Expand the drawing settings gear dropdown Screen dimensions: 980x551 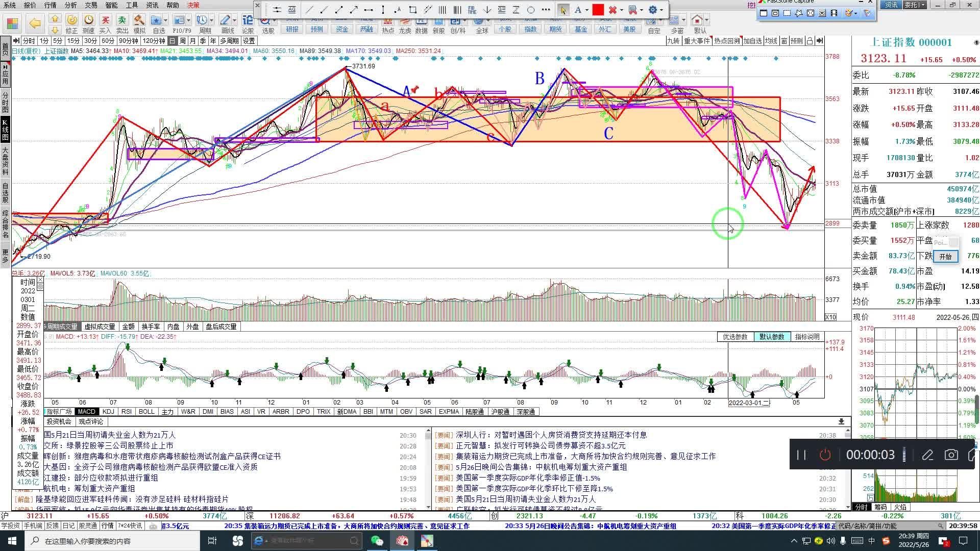(x=661, y=10)
